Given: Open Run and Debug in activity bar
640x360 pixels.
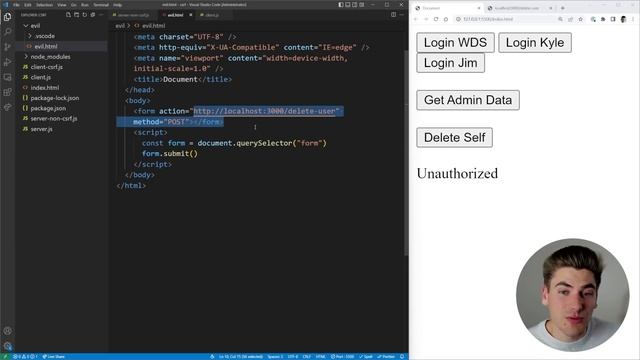Looking at the screenshot, I should pyautogui.click(x=7, y=62).
